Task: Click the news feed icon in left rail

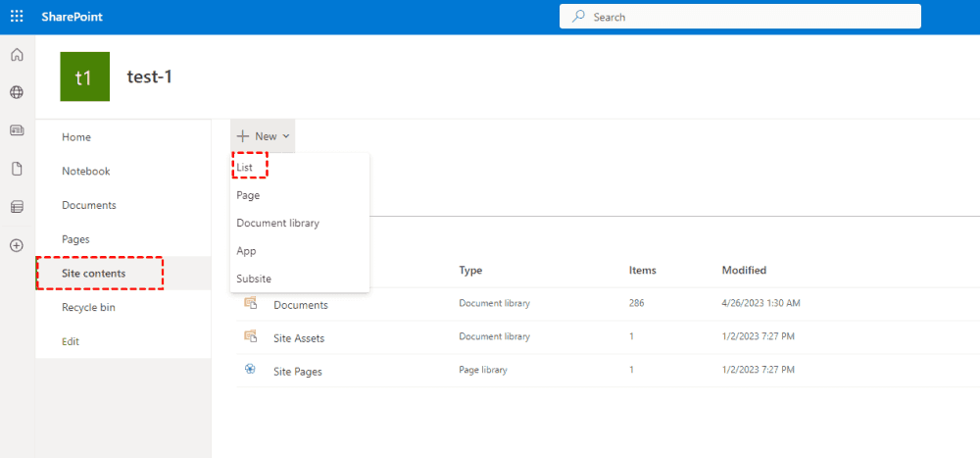Action: coord(17,130)
